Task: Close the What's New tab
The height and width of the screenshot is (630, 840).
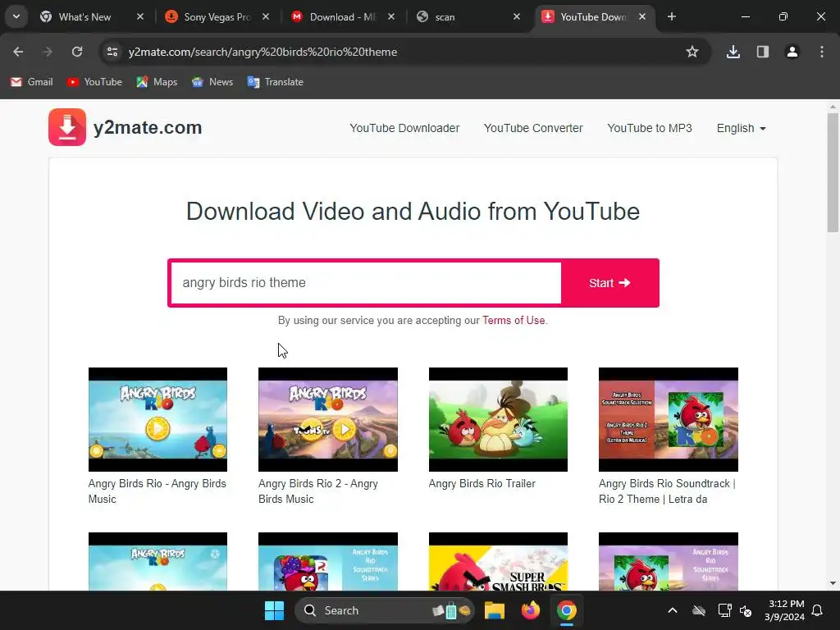Action: click(x=139, y=16)
